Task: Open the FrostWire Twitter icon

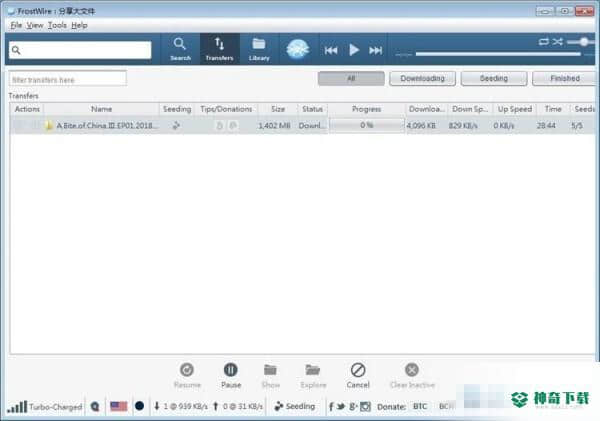Action: 341,406
